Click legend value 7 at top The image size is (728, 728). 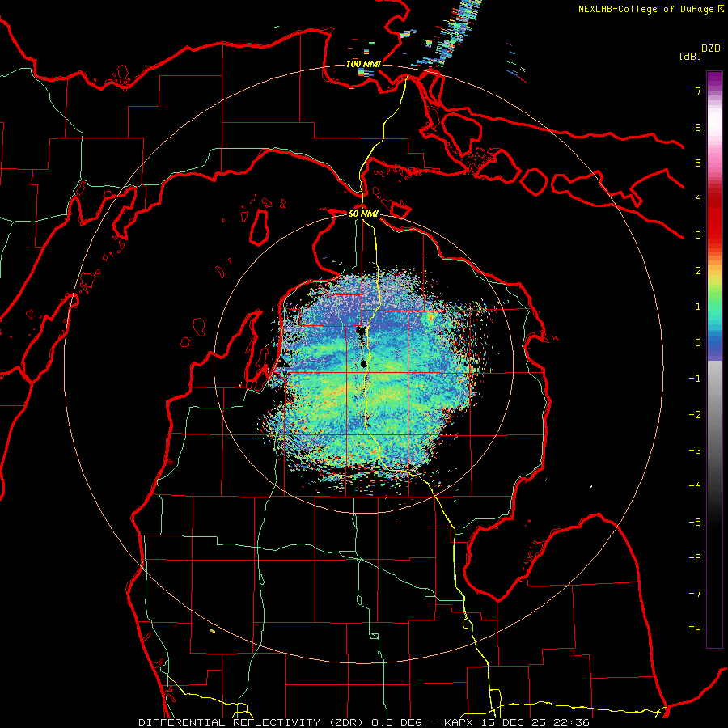[x=698, y=91]
